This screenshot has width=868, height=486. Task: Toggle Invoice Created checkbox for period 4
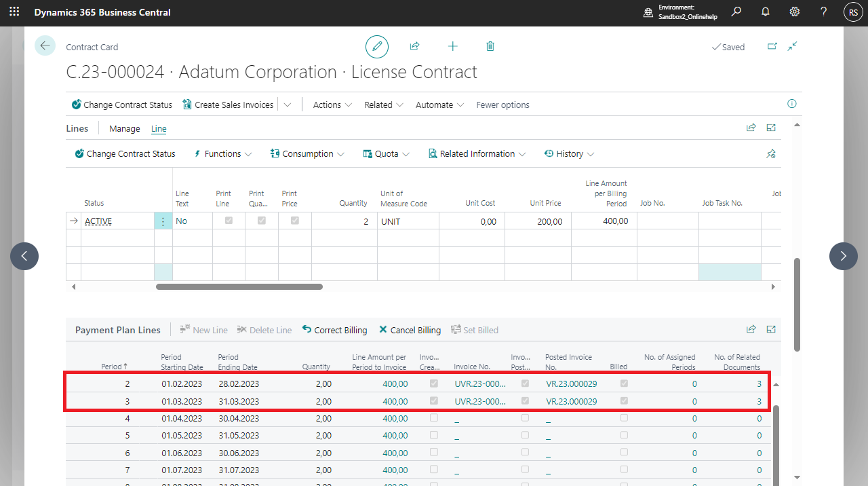pyautogui.click(x=434, y=418)
